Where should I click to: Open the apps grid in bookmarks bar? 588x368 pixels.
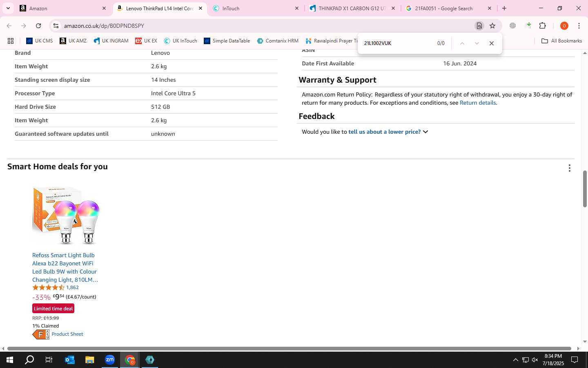point(11,41)
